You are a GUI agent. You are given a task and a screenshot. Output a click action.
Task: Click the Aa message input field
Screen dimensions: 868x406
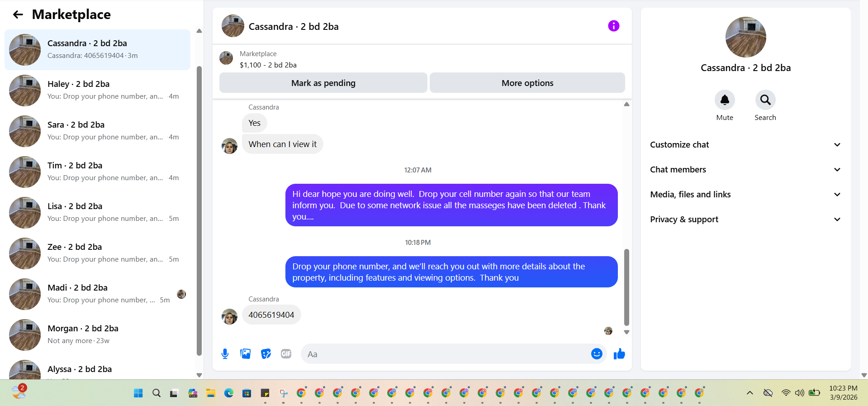pos(446,354)
